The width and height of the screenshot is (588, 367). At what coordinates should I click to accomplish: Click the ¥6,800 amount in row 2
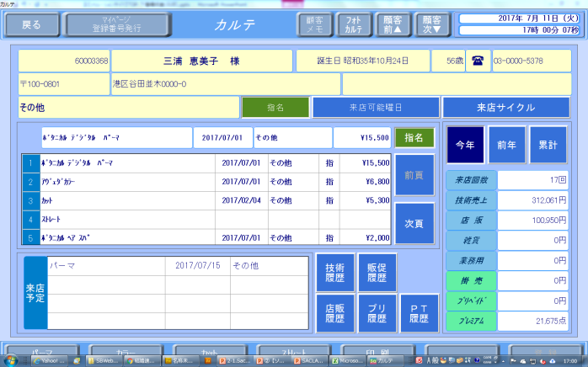point(377,182)
